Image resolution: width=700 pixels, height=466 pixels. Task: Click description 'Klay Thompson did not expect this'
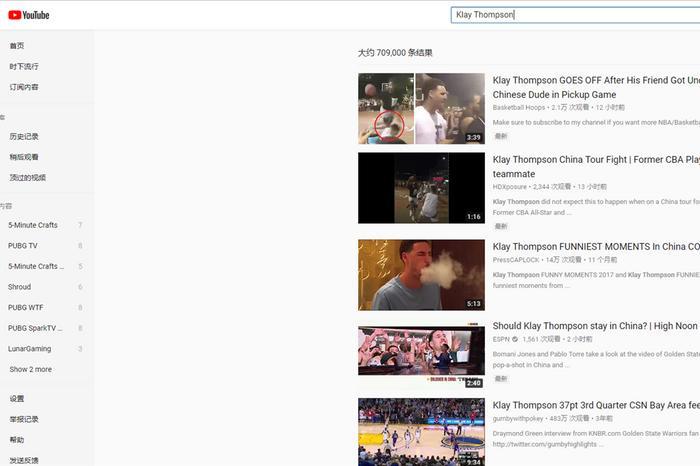596,207
